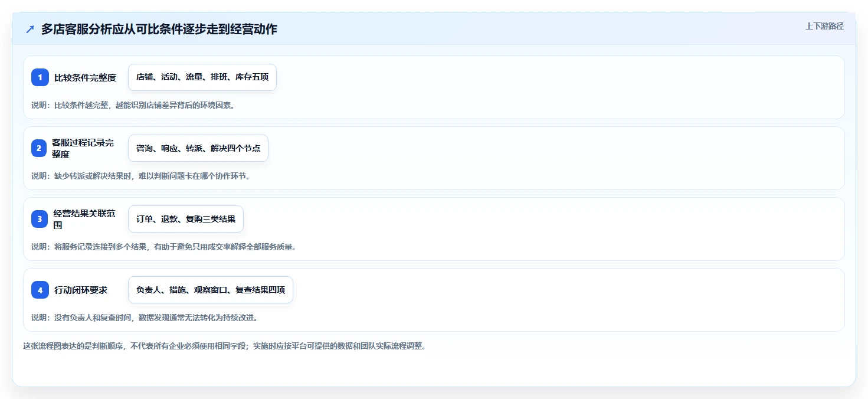Select the 上下游路径 label in the header
The image size is (868, 399).
[x=824, y=26]
